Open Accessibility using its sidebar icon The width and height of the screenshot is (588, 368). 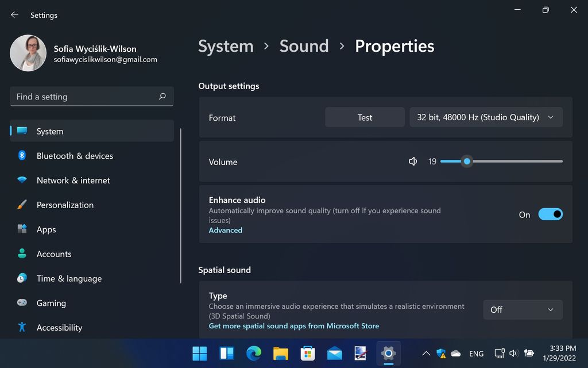click(x=21, y=327)
